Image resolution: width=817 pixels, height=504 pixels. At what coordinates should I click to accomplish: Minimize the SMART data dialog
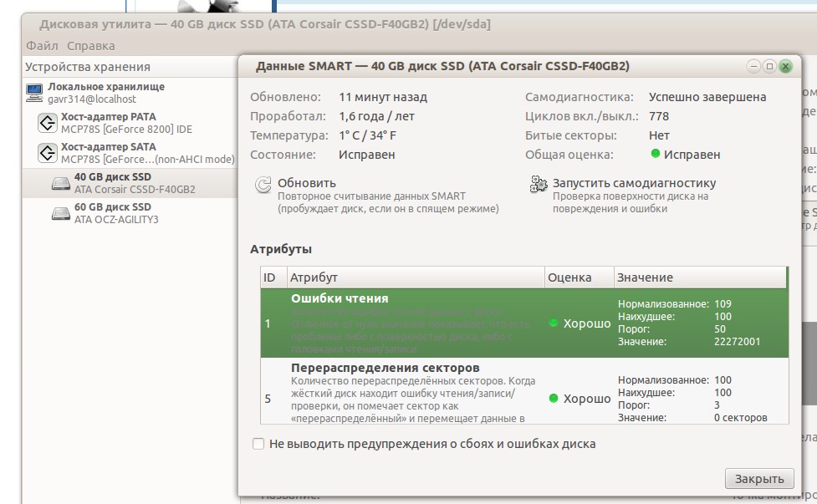(753, 66)
